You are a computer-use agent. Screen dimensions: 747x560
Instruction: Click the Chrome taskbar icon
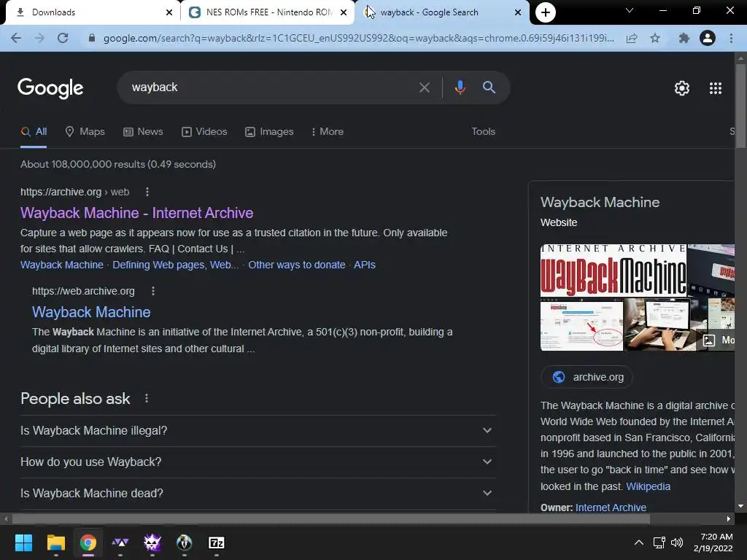click(x=88, y=542)
